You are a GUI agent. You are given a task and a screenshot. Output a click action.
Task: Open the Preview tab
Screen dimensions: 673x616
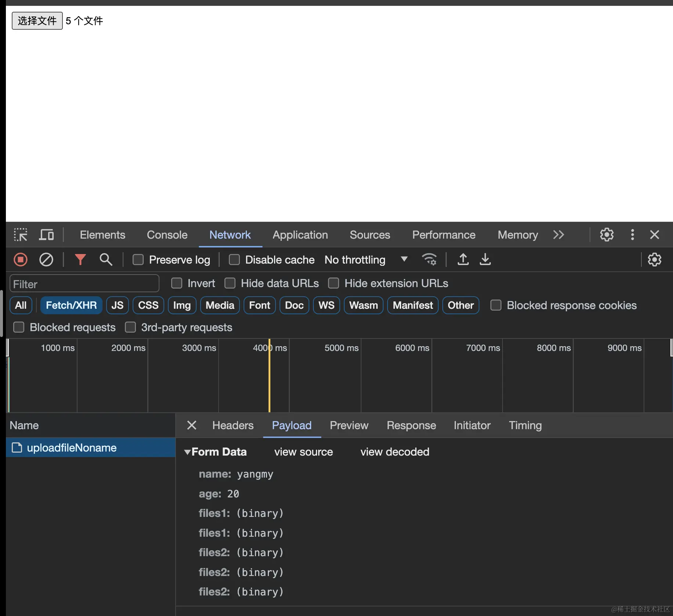(x=349, y=425)
